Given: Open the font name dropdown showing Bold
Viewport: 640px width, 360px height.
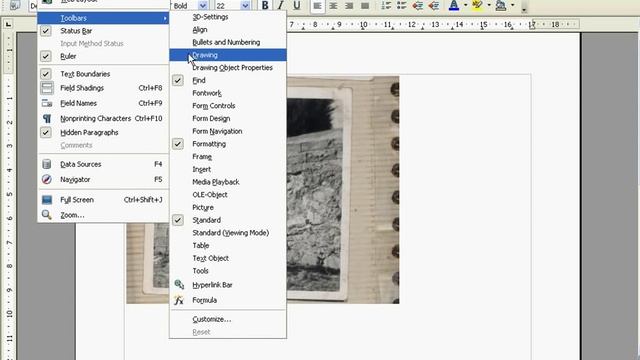Looking at the screenshot, I should click(202, 6).
